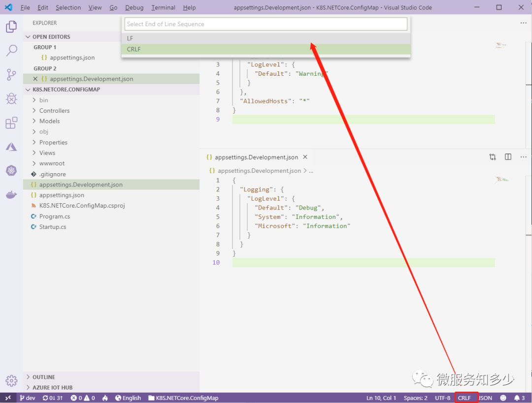Click the VS Code logo in title bar
The image size is (532, 403).
pos(8,7)
